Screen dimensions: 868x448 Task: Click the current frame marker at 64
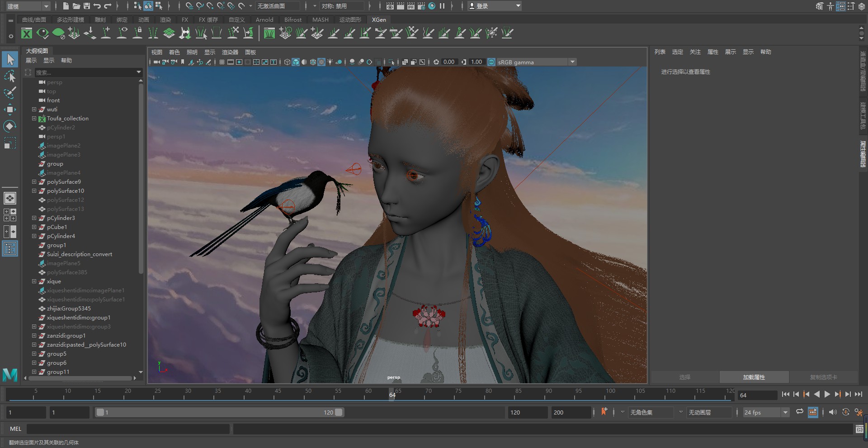(x=392, y=395)
